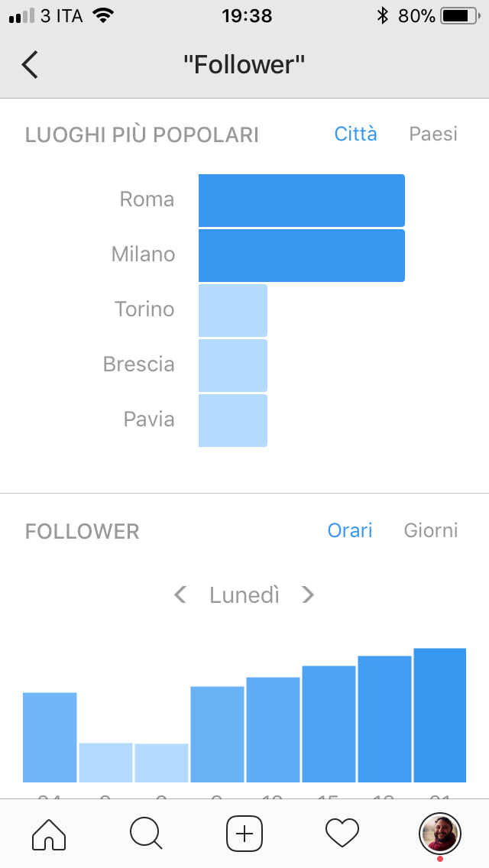Go to next day after Lunedì

click(x=308, y=595)
